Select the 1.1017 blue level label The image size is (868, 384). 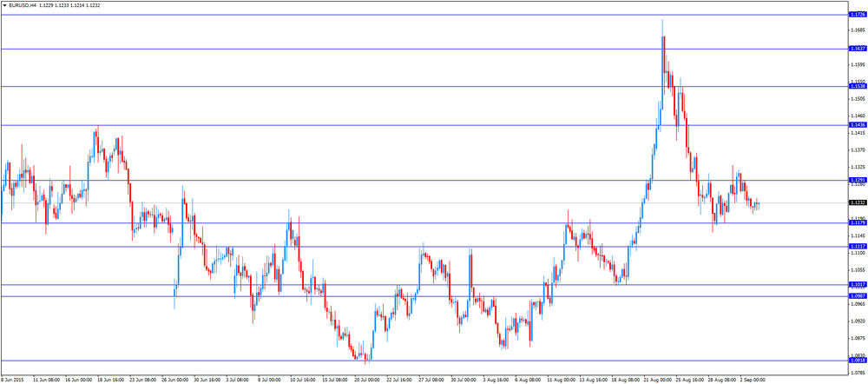[x=857, y=284]
